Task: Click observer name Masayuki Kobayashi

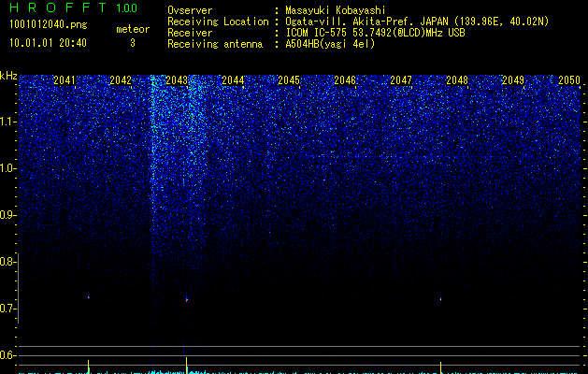Action: pyautogui.click(x=336, y=10)
